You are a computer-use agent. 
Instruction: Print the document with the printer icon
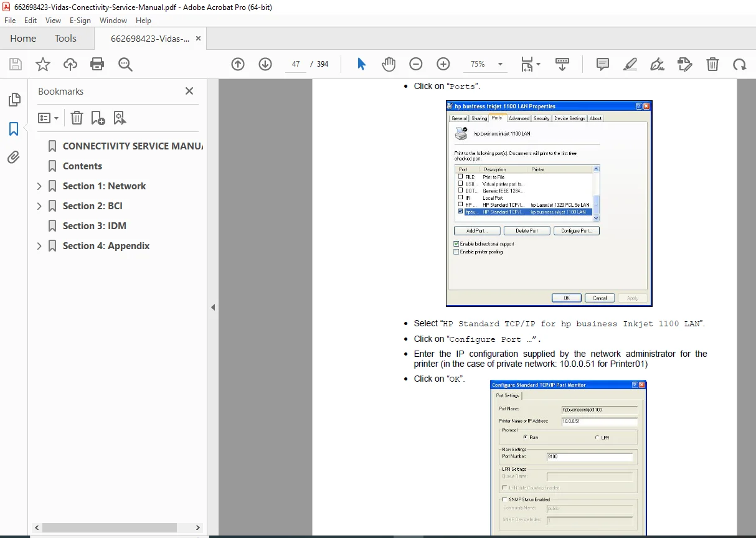click(97, 64)
